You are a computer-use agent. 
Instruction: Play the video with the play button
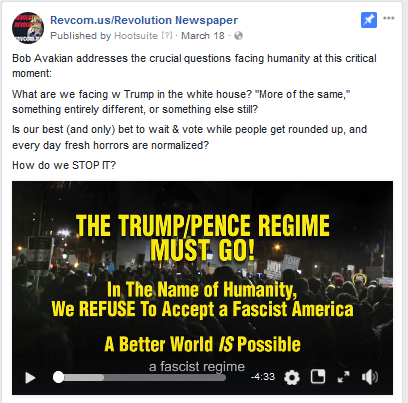tap(30, 378)
